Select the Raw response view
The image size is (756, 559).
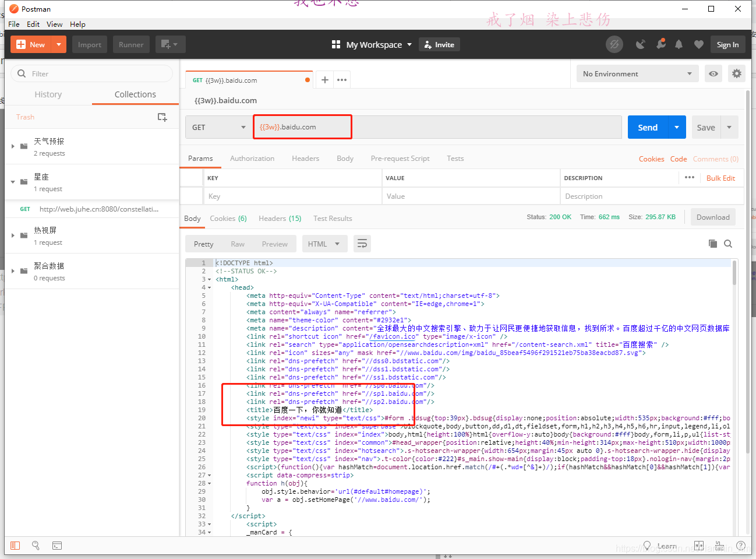(x=238, y=244)
